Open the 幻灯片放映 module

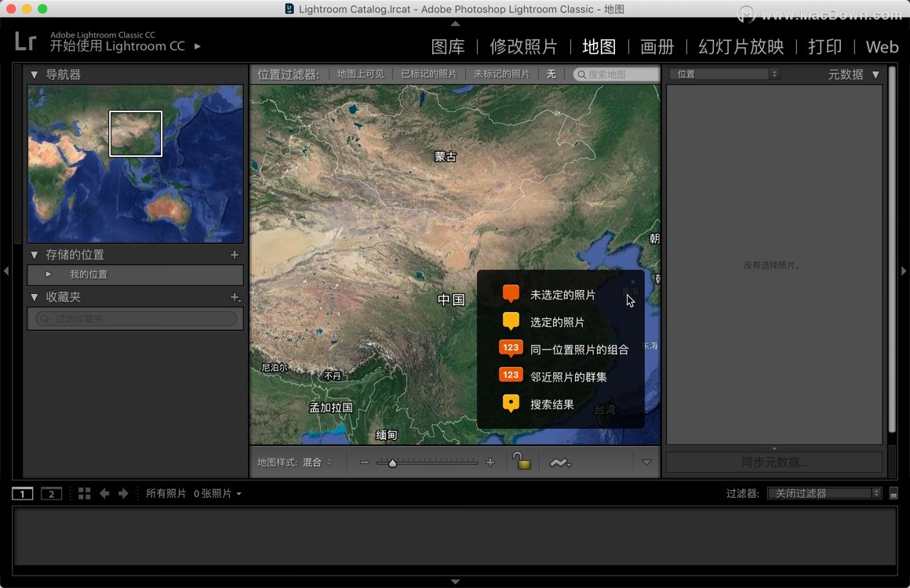(741, 46)
